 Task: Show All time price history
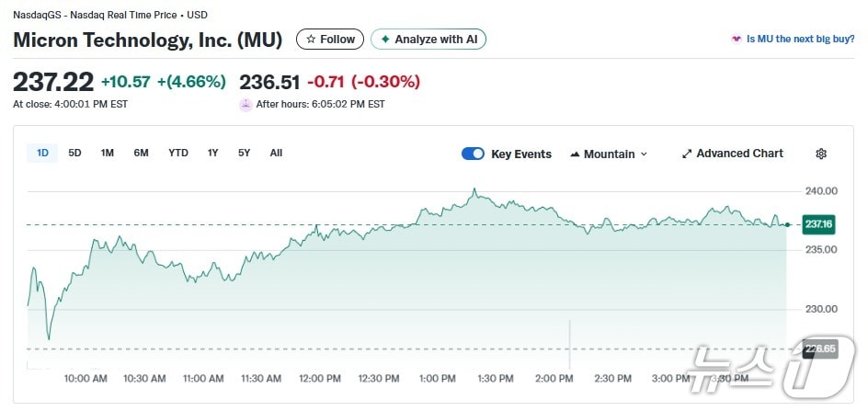[276, 153]
